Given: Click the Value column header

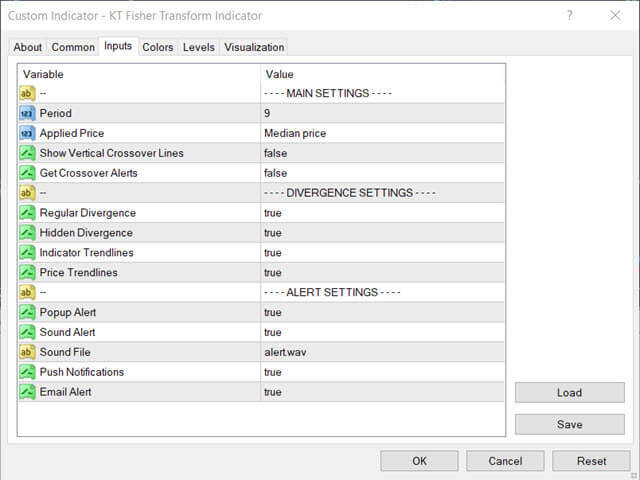Looking at the screenshot, I should click(x=280, y=74).
